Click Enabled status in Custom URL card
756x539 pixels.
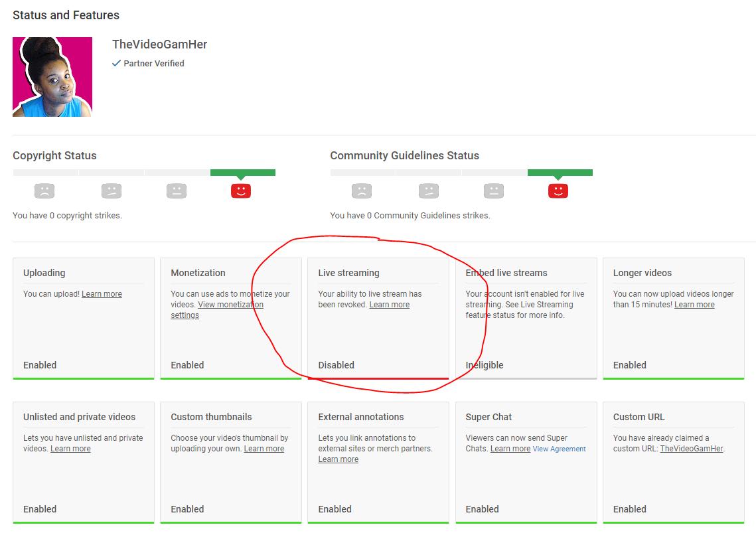coord(630,510)
